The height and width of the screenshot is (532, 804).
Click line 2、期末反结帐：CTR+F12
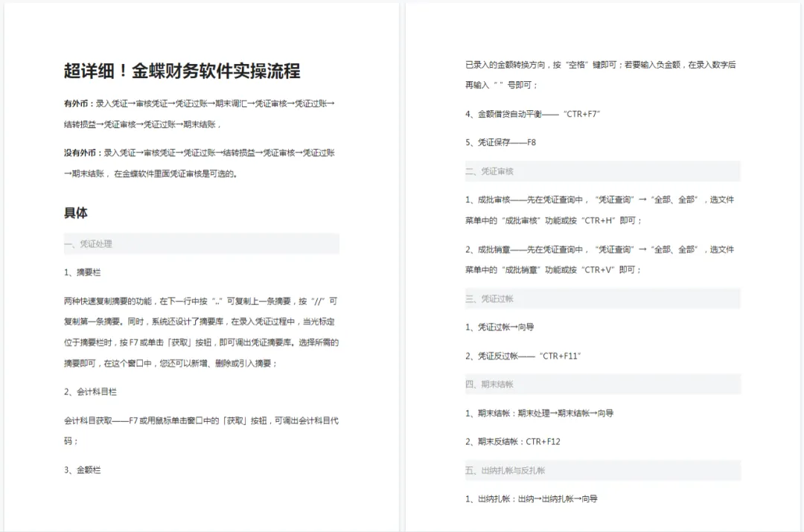pyautogui.click(x=513, y=442)
